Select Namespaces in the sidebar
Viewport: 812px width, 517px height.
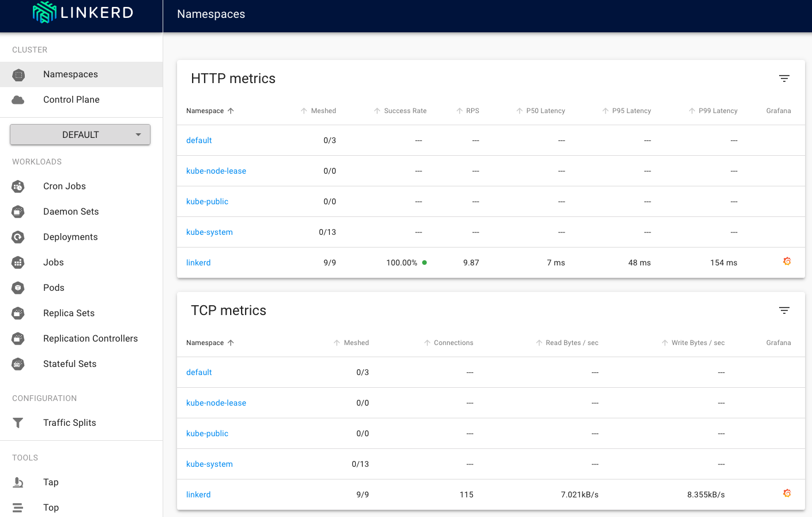pos(81,74)
